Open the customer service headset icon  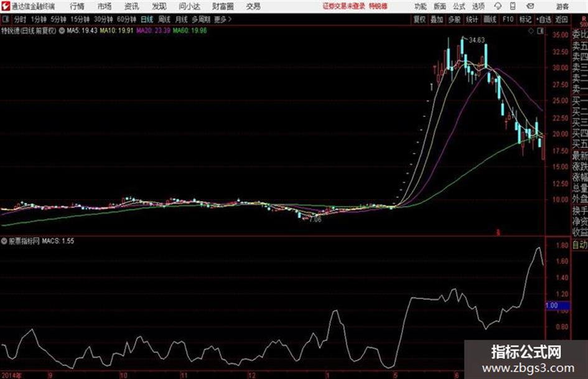click(498, 6)
